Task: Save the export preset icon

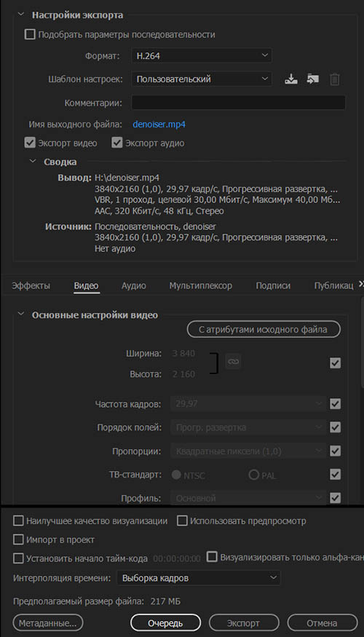Action: (x=291, y=79)
